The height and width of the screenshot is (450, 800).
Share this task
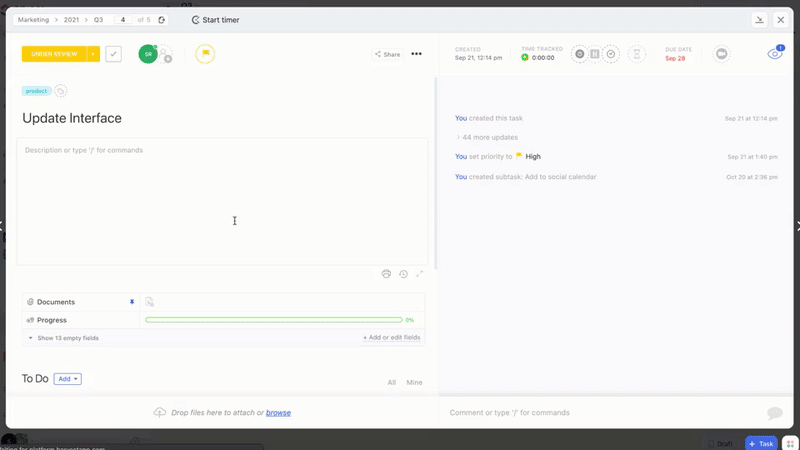pyautogui.click(x=387, y=54)
